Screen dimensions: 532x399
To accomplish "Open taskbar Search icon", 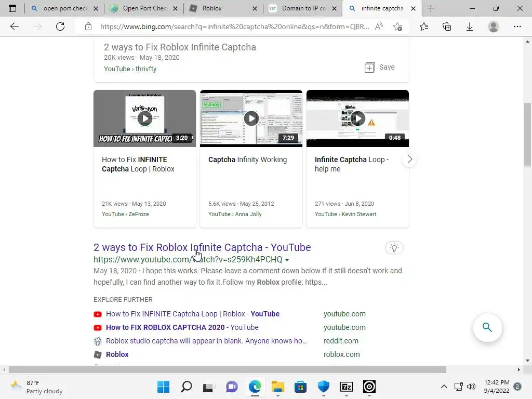I will 187,387.
